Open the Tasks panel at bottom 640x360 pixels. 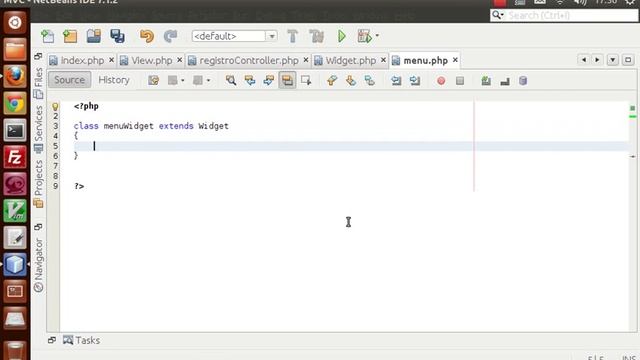[82, 340]
